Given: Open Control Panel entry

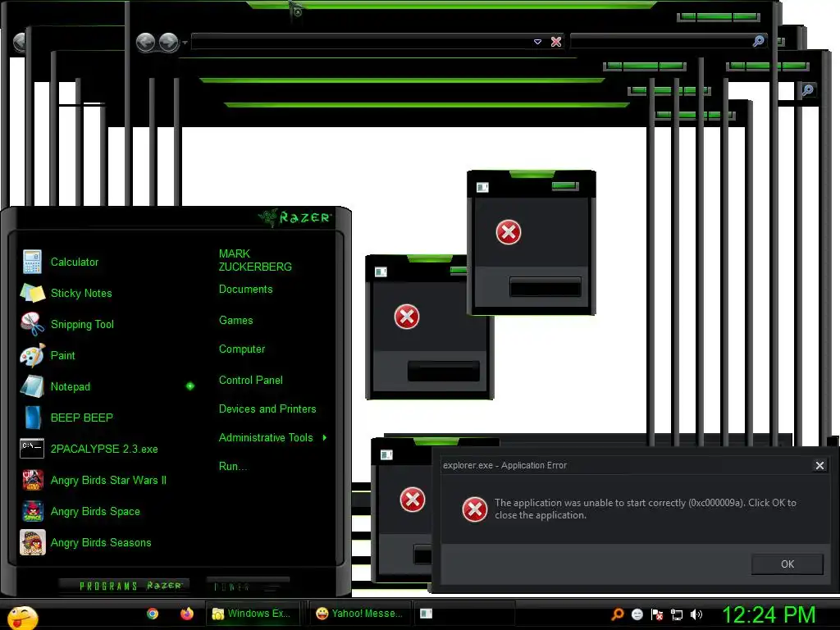Looking at the screenshot, I should click(x=251, y=381).
